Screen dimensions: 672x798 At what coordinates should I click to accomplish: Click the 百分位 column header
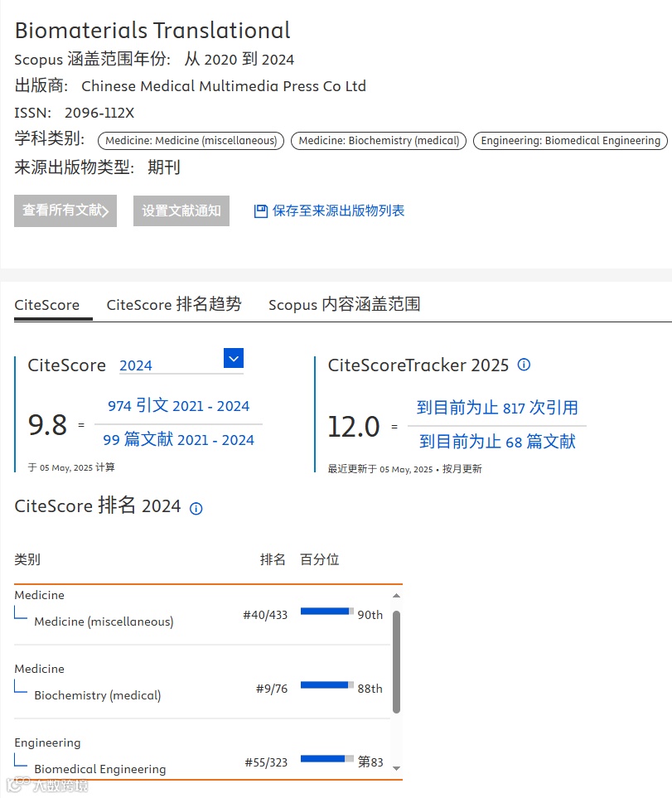click(x=320, y=559)
